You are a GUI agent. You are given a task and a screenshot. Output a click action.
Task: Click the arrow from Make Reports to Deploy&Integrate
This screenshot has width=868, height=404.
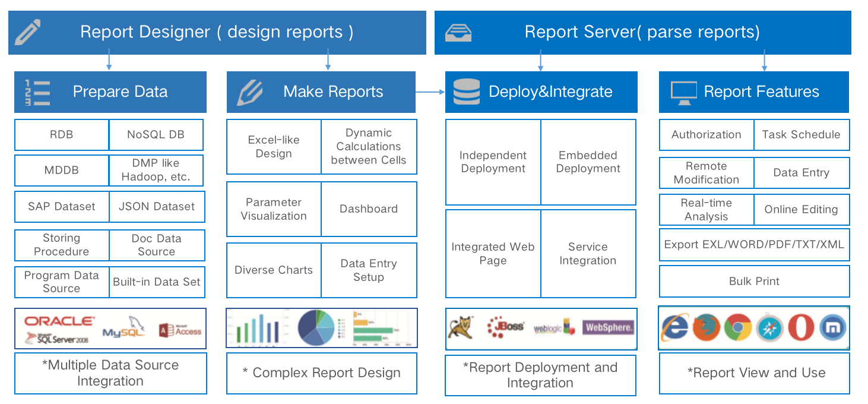[430, 91]
